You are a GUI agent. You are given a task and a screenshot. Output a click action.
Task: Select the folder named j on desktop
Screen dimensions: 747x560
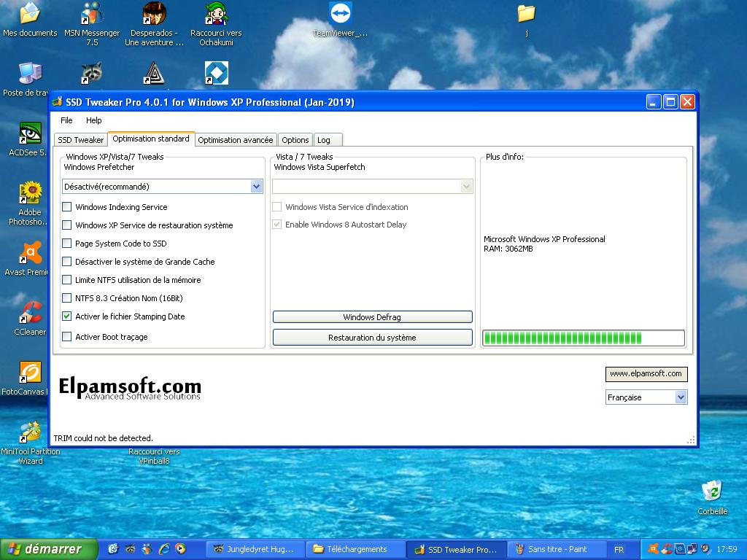(x=527, y=14)
